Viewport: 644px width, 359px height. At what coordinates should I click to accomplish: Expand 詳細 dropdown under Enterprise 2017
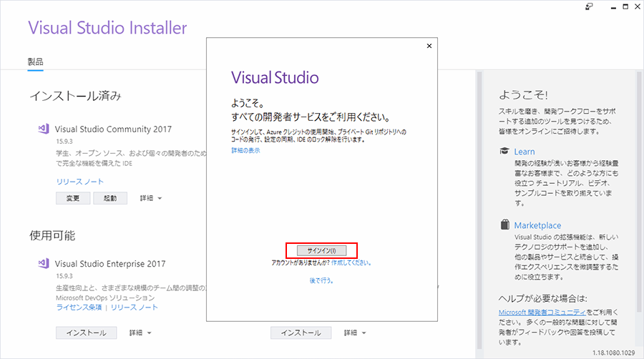[x=140, y=333]
